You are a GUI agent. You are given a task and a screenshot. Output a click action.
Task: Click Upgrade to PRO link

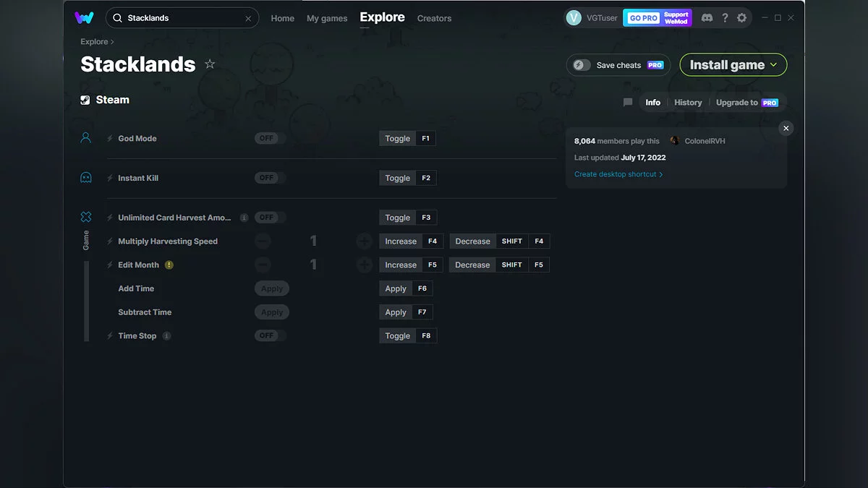tap(747, 103)
